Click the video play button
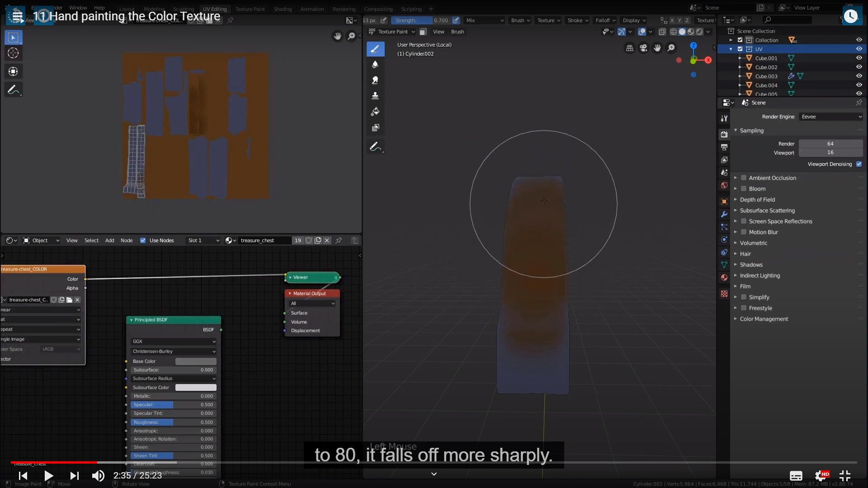Viewport: 868px width, 488px height. (48, 475)
